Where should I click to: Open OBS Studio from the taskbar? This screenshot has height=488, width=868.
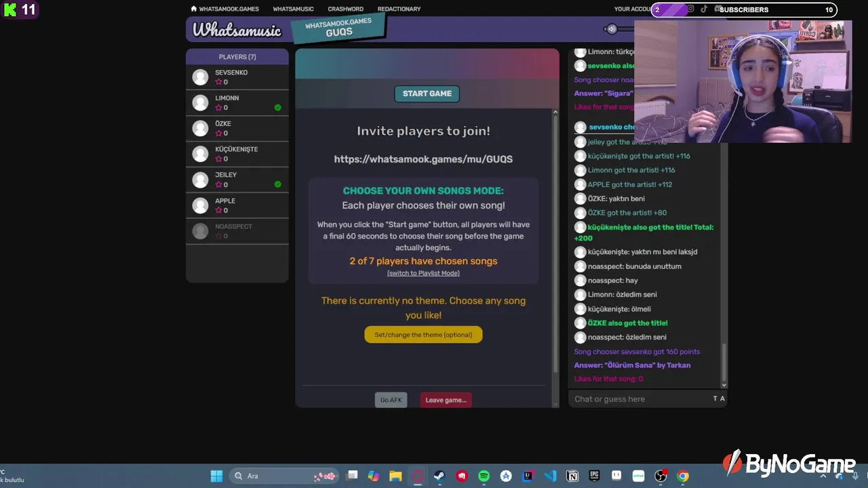pyautogui.click(x=660, y=476)
